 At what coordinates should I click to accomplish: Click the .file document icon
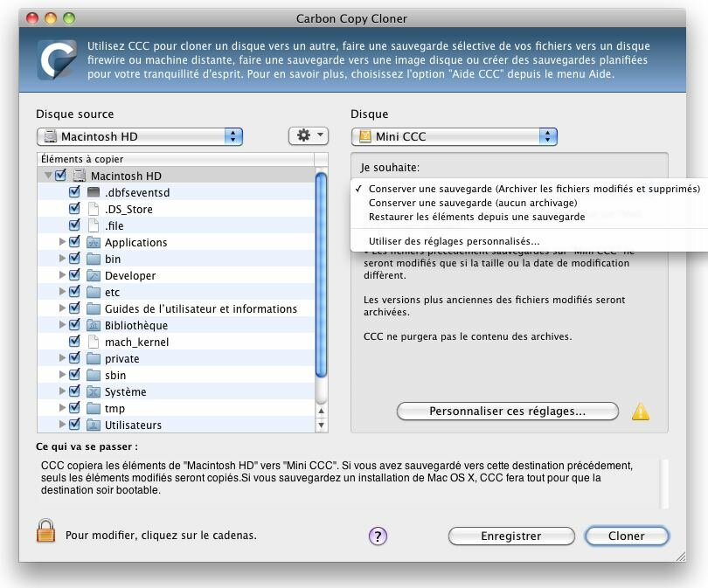93,225
